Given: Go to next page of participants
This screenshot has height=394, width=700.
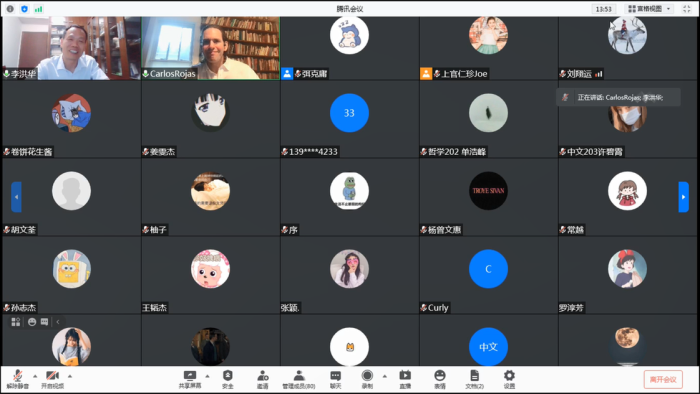Looking at the screenshot, I should pyautogui.click(x=683, y=197).
